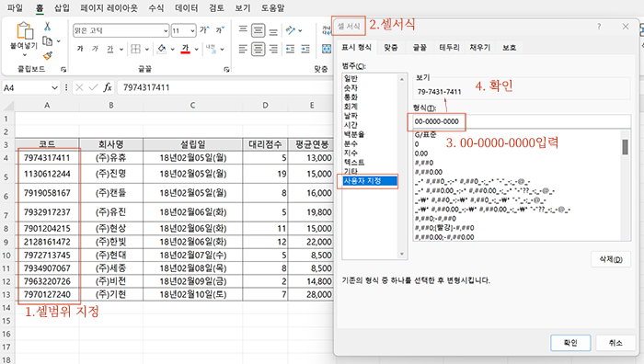Open the underline style dropdown arrow
The width and height of the screenshot is (644, 364).
pos(121,50)
